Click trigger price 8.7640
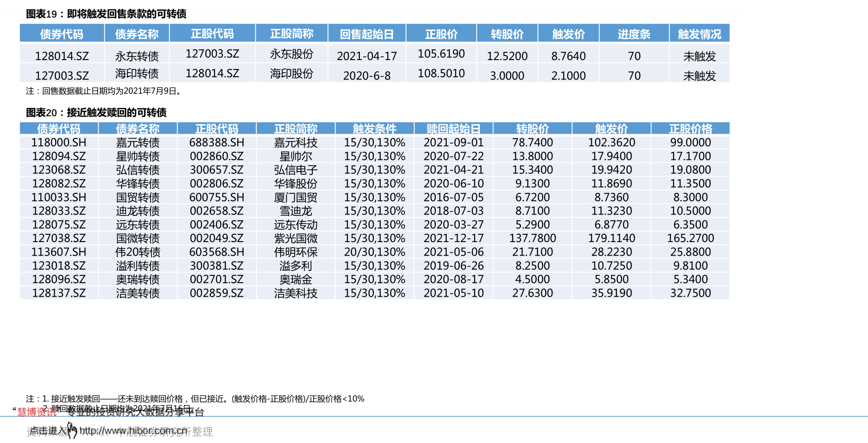868x443 pixels. point(568,56)
